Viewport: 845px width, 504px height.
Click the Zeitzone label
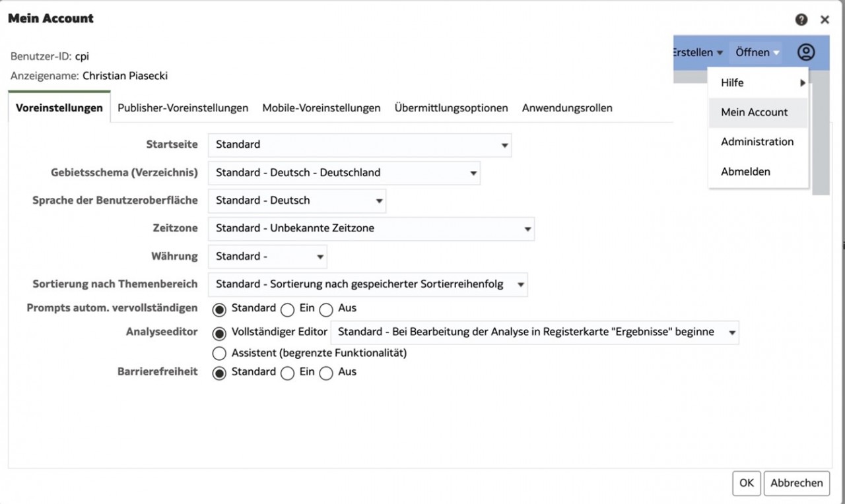(x=175, y=228)
